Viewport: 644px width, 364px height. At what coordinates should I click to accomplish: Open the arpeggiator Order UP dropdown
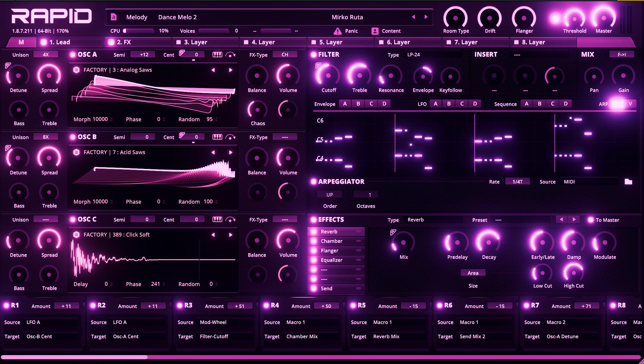[x=330, y=195]
